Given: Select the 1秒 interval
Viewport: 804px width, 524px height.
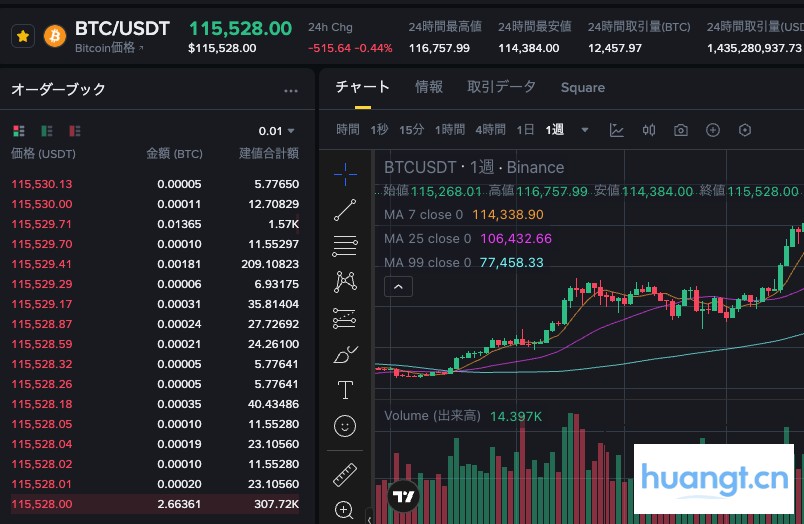Looking at the screenshot, I should click(379, 130).
